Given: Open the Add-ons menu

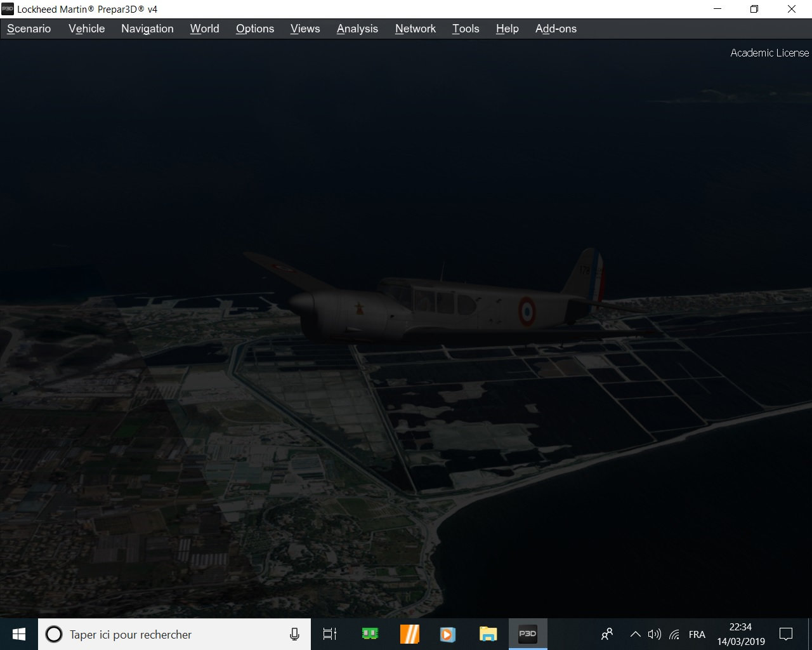Looking at the screenshot, I should [556, 29].
